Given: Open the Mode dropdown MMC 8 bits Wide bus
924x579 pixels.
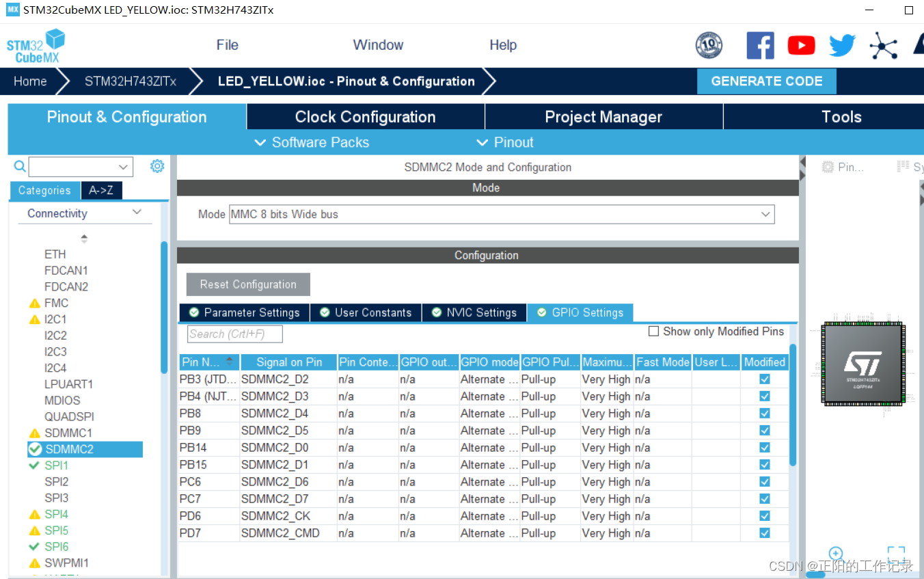Looking at the screenshot, I should tap(502, 215).
